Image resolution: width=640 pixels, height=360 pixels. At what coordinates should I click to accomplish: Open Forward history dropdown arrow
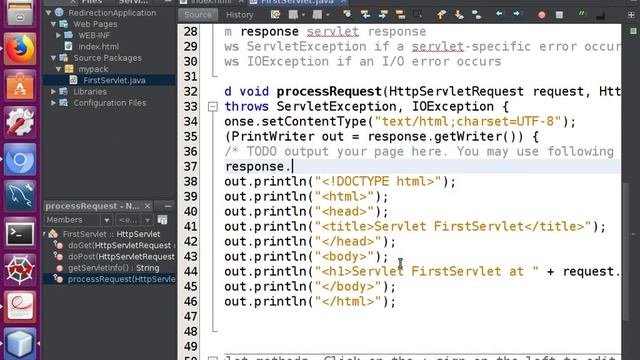tap(327, 15)
